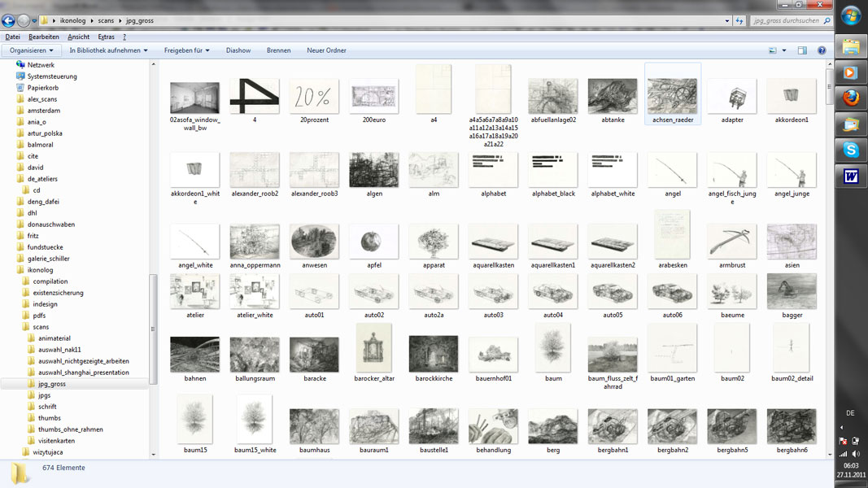Open the Extras menu

[x=106, y=37]
